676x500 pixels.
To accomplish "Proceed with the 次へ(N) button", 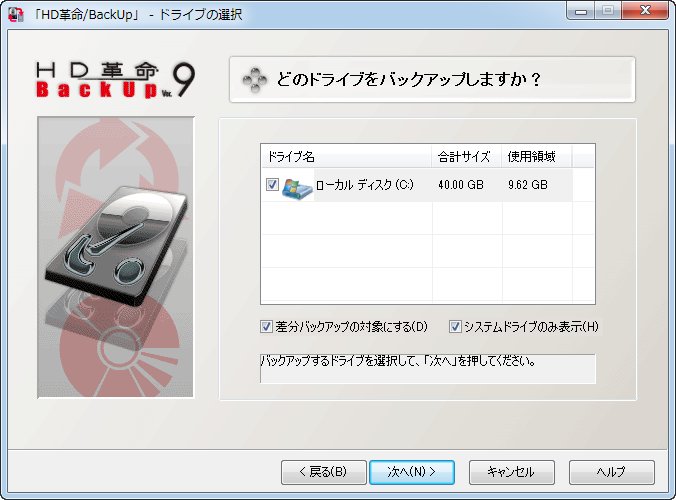I will point(412,472).
